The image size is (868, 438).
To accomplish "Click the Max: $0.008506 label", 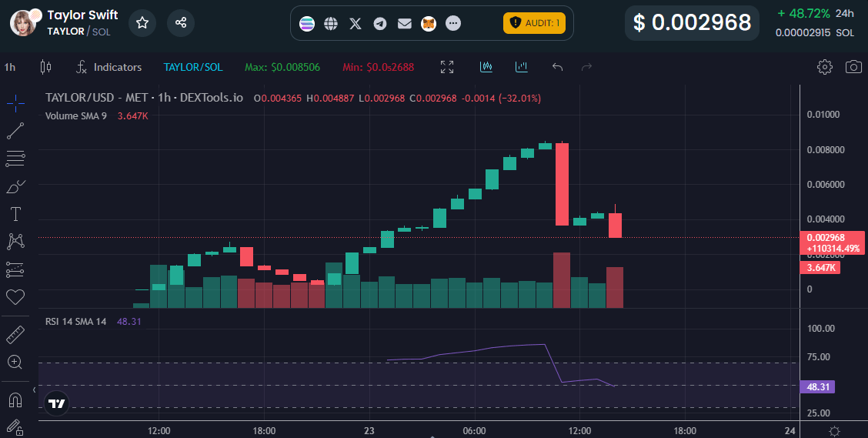I will pos(282,67).
